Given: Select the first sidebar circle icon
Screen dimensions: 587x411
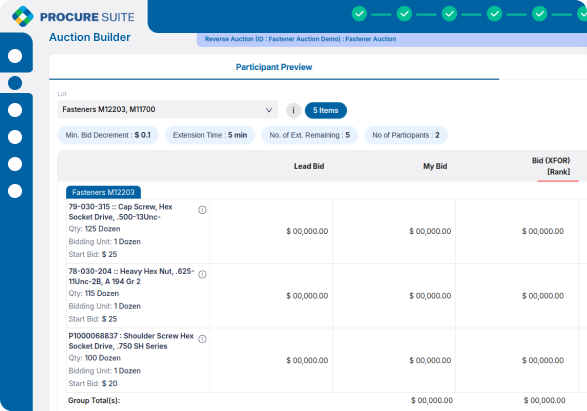Looking at the screenshot, I should click(15, 56).
